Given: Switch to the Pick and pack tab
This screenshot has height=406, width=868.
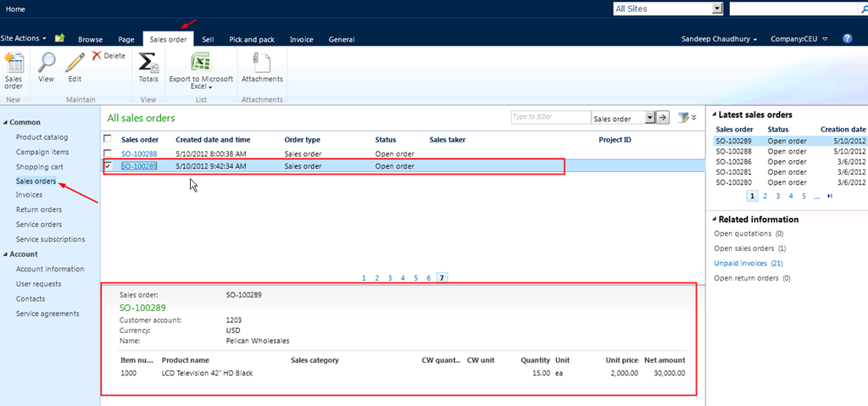Looking at the screenshot, I should [252, 40].
